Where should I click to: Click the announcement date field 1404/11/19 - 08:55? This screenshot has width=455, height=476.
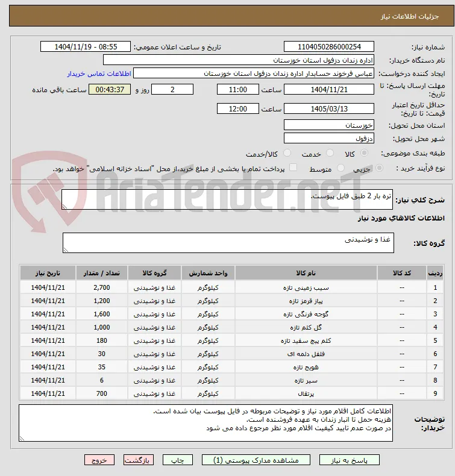click(x=86, y=47)
